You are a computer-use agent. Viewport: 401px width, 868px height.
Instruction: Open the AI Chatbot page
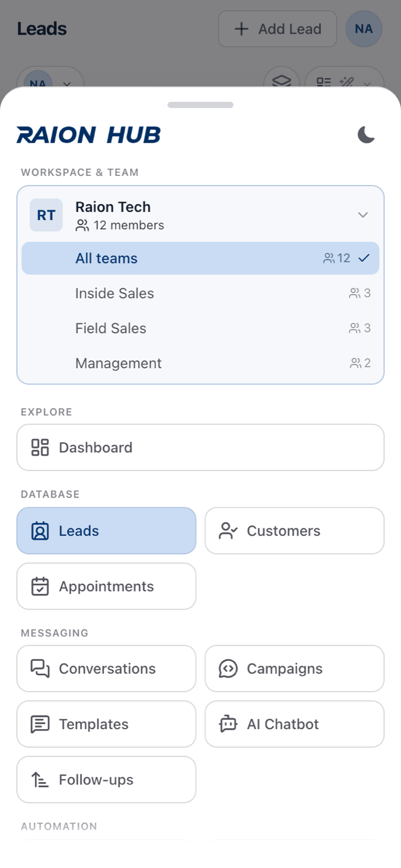tap(295, 724)
